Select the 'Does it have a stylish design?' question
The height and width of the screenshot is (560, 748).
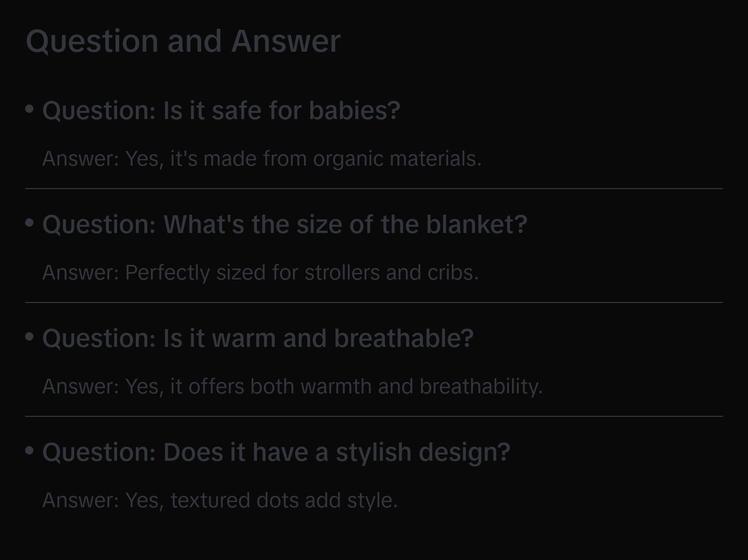point(276,452)
